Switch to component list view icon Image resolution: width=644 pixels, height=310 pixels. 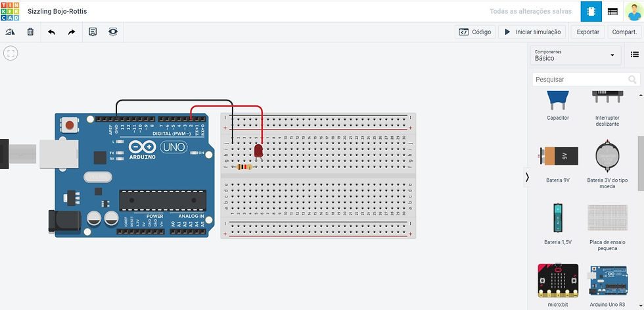612,11
